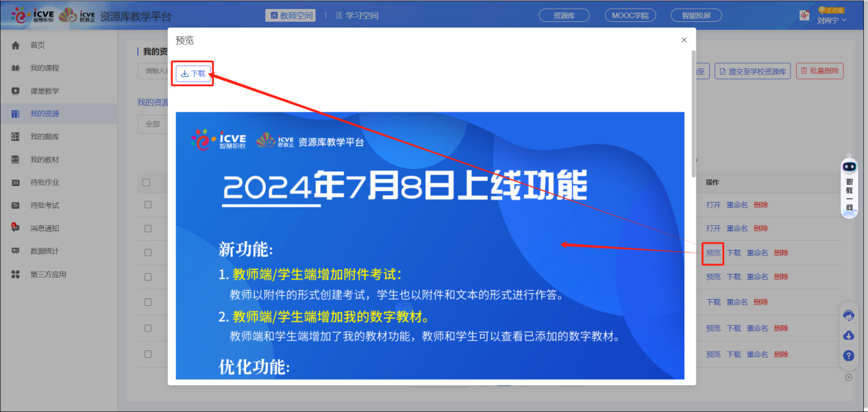Expand the 刘肖宁 user account dropdown
This screenshot has height=412, width=868.
tap(831, 21)
